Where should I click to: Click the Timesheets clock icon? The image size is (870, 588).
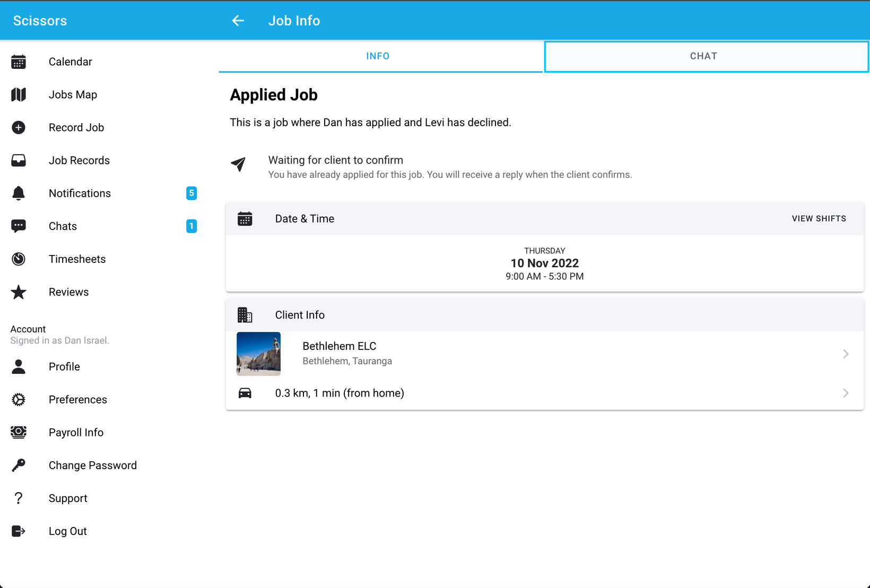tap(19, 259)
